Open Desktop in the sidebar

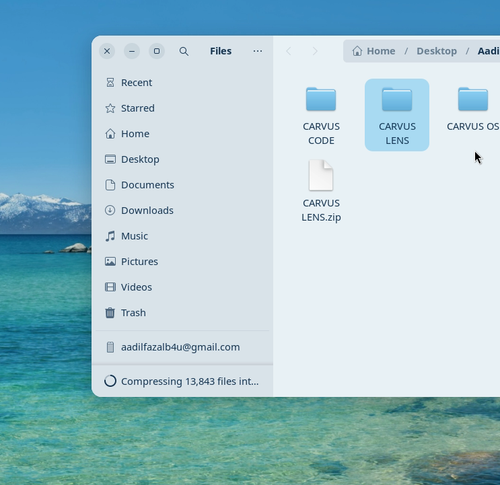coord(182,159)
